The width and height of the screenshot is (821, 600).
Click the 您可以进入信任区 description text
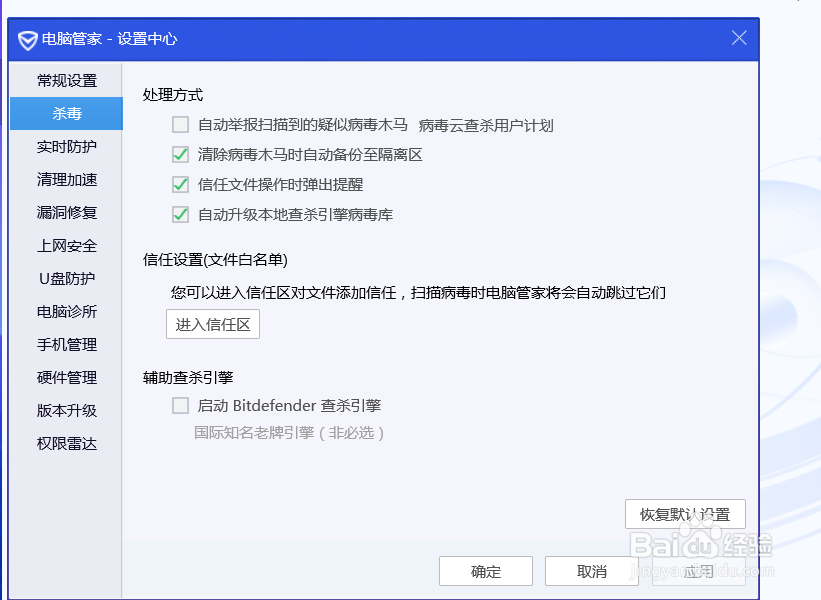[418, 293]
